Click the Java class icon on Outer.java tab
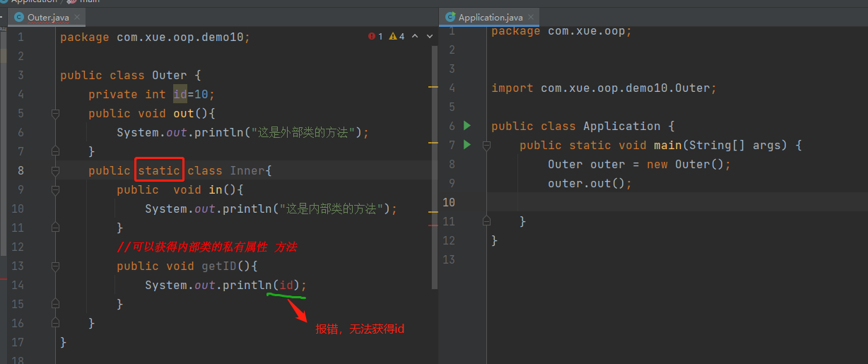 pyautogui.click(x=19, y=17)
